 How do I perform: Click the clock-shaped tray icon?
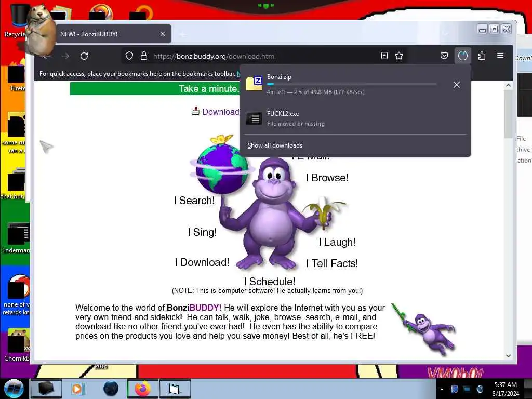(x=480, y=389)
